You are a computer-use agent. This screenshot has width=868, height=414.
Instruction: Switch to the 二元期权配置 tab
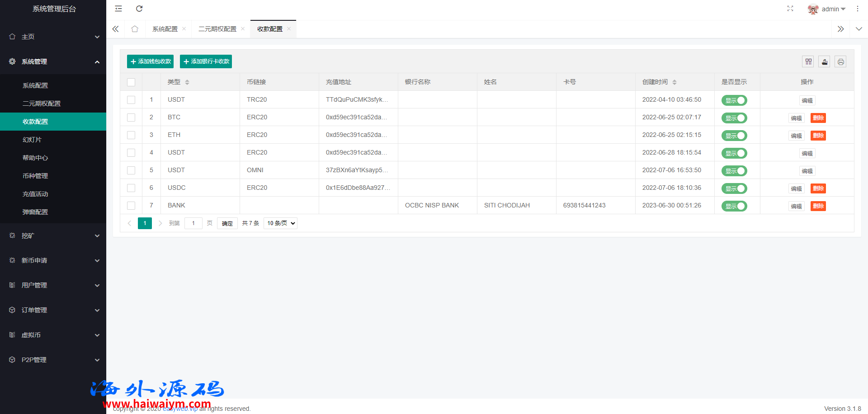(217, 29)
